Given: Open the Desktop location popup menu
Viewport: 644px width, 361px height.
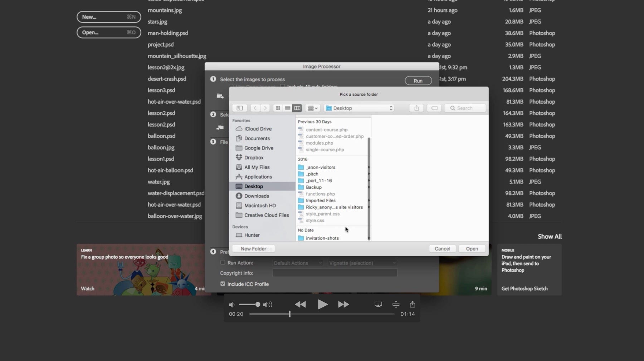Looking at the screenshot, I should pos(359,108).
